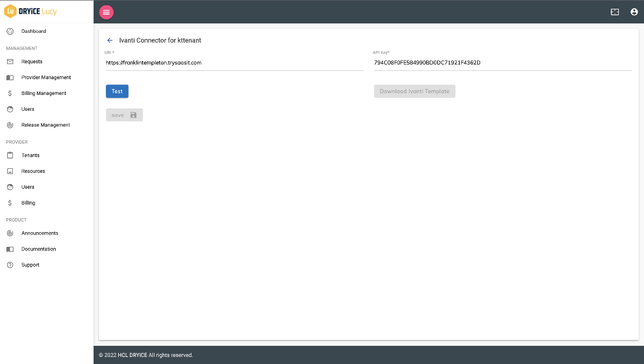This screenshot has height=364, width=644.
Task: Click the Provider Management book icon
Action: (11, 77)
